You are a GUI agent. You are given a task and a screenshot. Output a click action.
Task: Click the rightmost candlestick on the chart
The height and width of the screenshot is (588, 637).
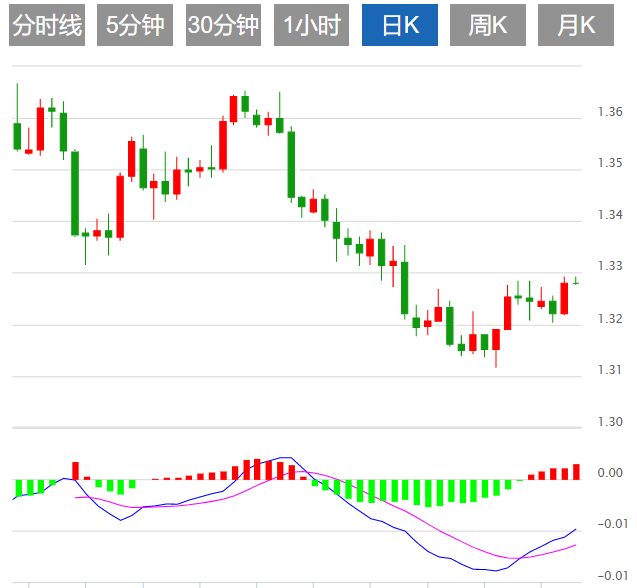576,282
